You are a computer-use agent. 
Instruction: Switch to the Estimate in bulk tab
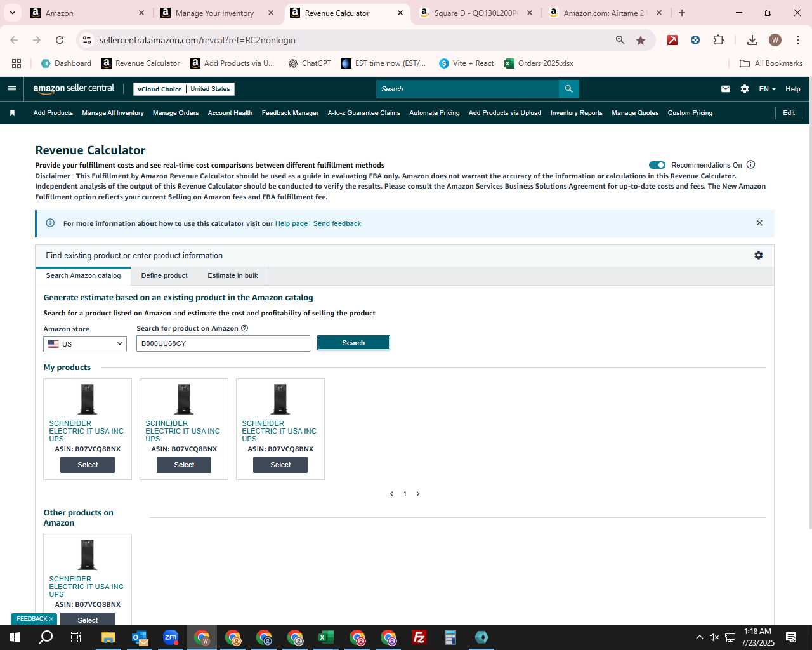[233, 275]
